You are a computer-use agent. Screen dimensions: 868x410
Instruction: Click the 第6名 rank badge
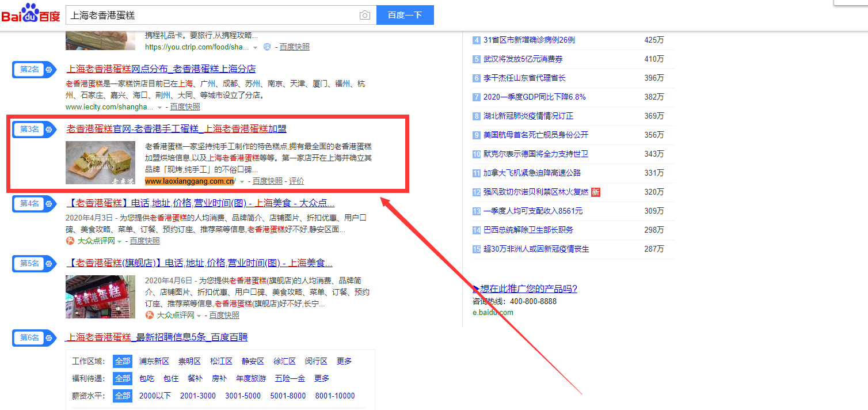point(34,337)
